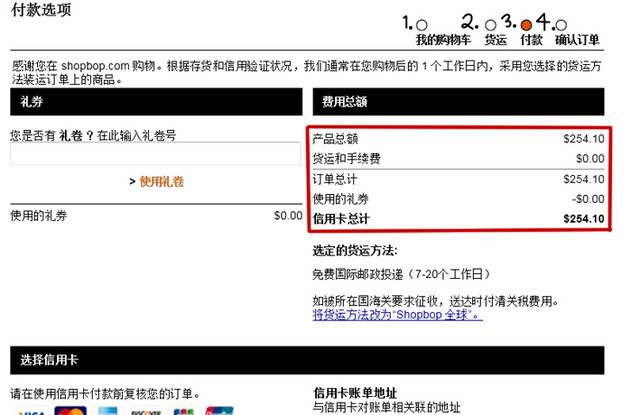Go to the 货运 step label
The height and width of the screenshot is (415, 640).
496,40
